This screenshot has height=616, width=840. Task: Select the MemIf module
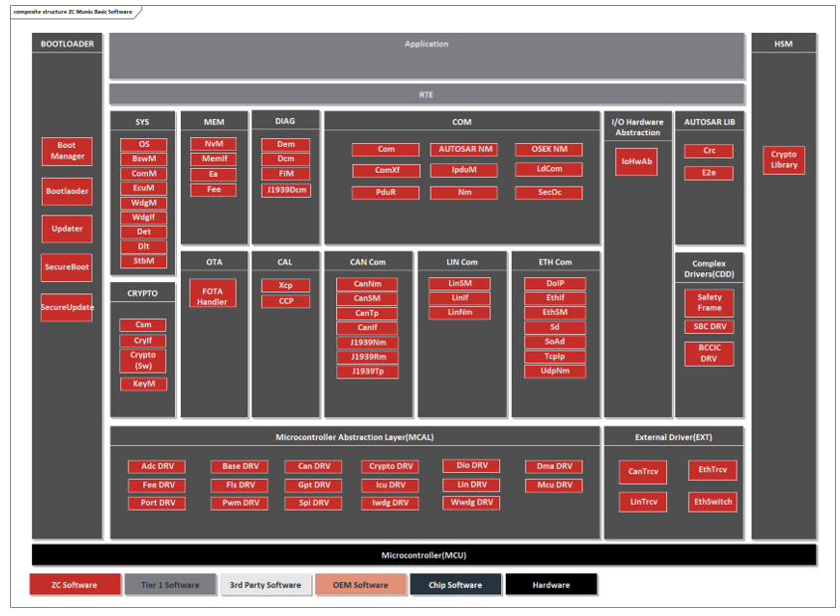(x=213, y=159)
